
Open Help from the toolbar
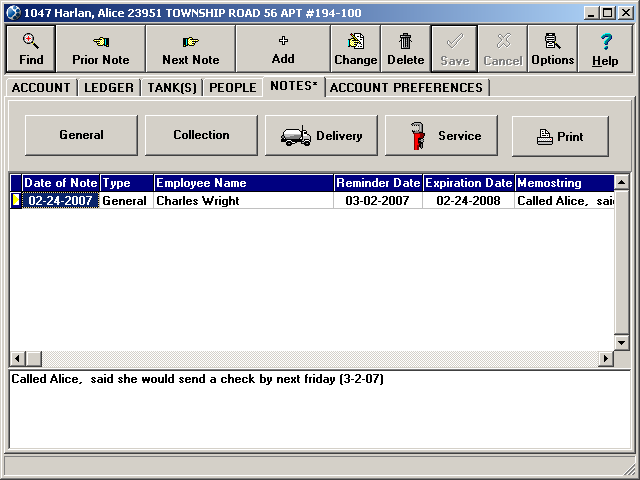(x=605, y=49)
